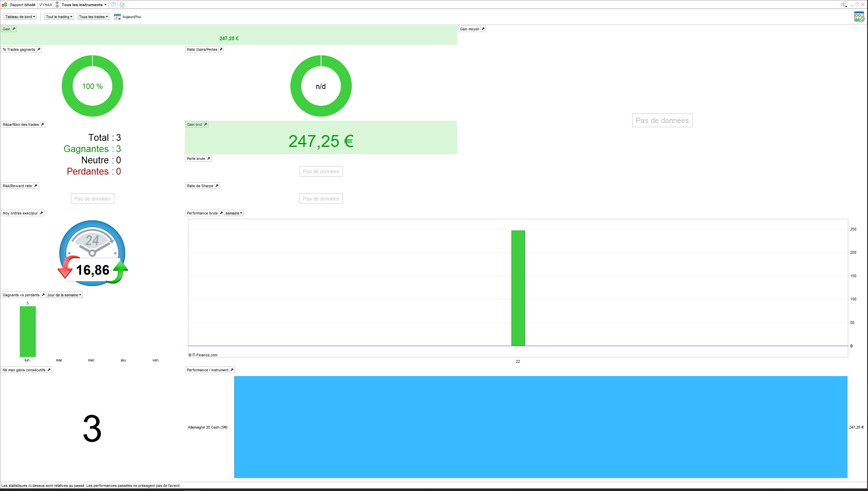Open wrench settings for % Trades gagnants
Screen dimensions: 868x491
[x=39, y=49]
